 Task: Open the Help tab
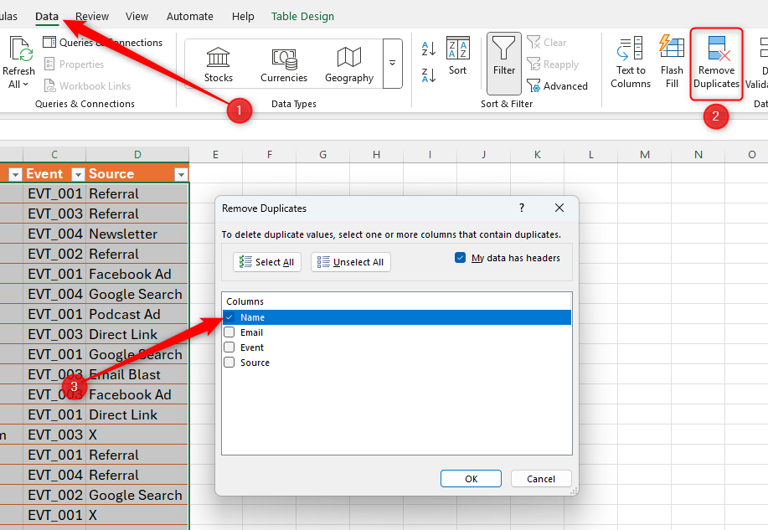243,16
